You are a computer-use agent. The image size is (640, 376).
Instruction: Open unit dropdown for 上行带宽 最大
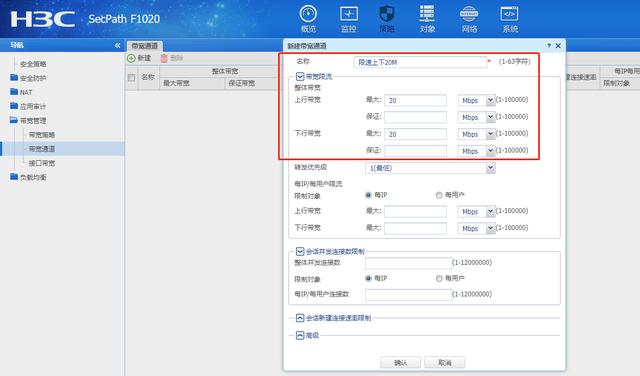(x=491, y=100)
